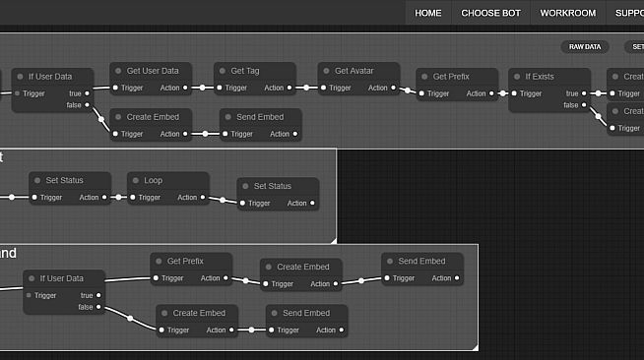This screenshot has width=644, height=360.
Task: Click circle icon on Create Embed below Get User Data
Action: [118, 117]
